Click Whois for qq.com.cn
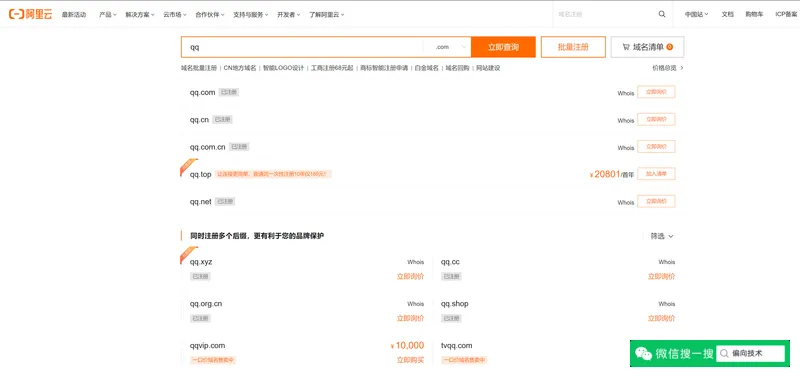The width and height of the screenshot is (800, 377). 626,148
